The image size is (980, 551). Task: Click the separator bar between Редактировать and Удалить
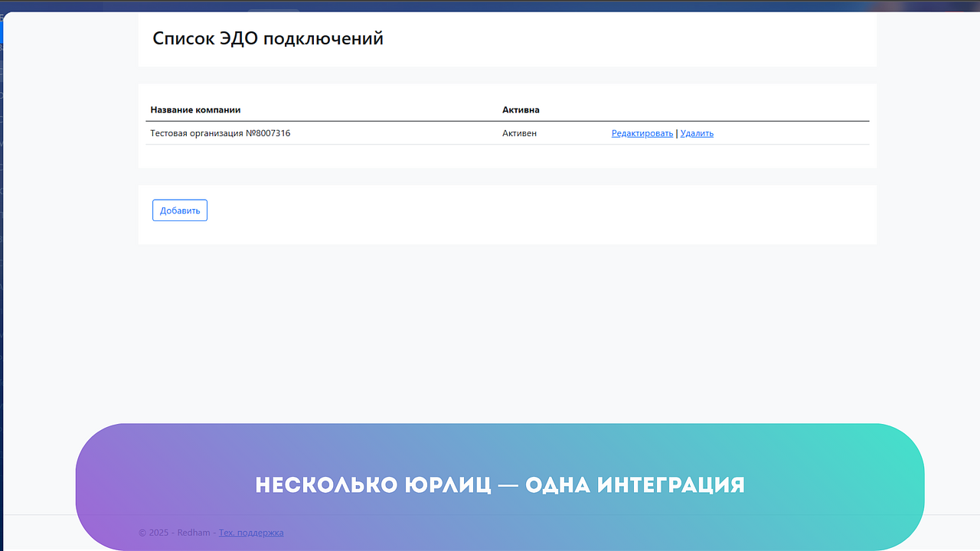[677, 133]
